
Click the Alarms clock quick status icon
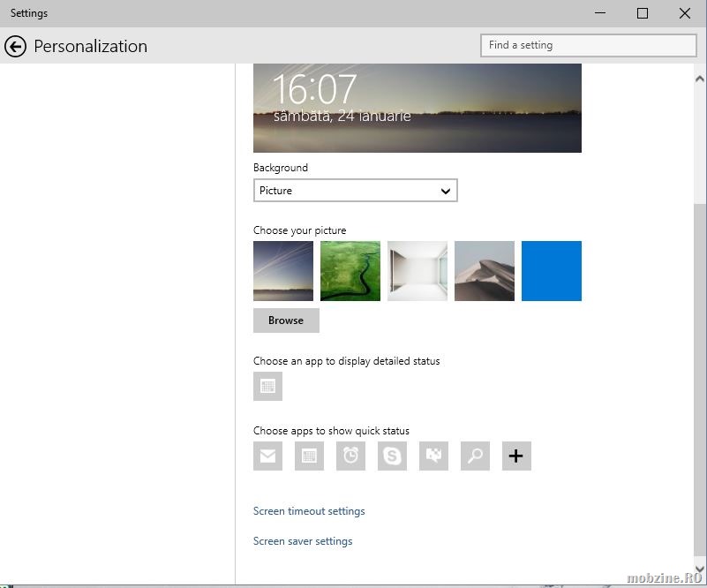[x=350, y=456]
